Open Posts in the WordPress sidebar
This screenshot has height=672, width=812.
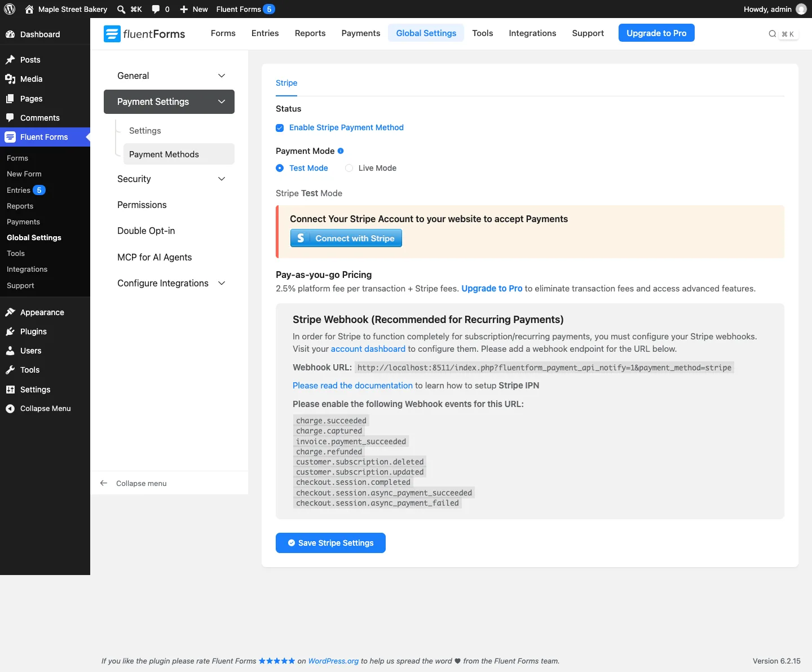click(45, 60)
